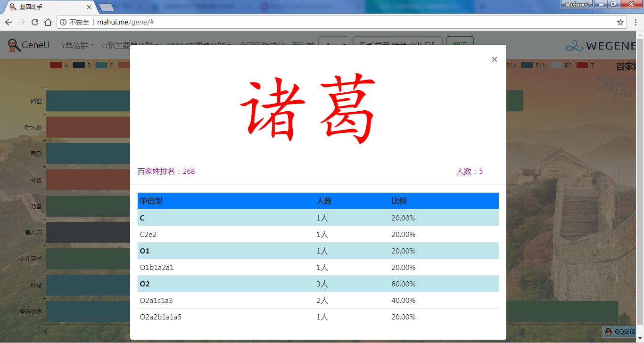644x343 pixels.
Task: Bookmark this page with the star icon
Action: pos(620,22)
